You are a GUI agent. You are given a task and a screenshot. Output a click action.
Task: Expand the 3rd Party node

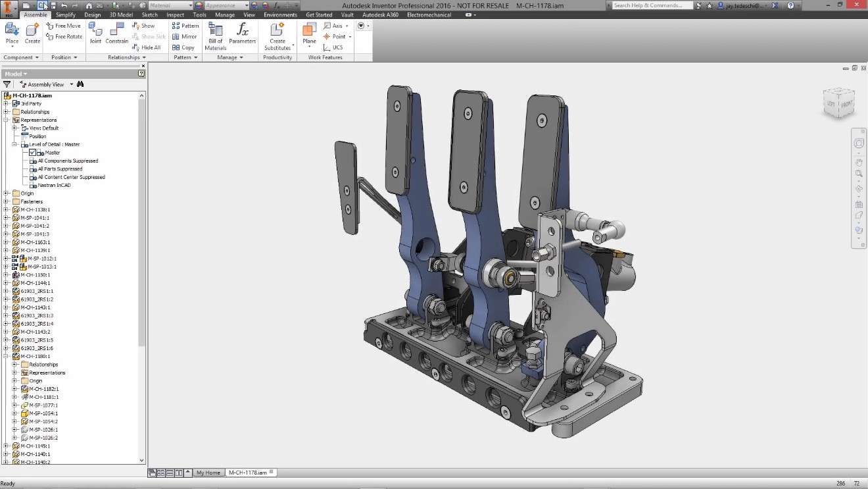pyautogui.click(x=7, y=103)
